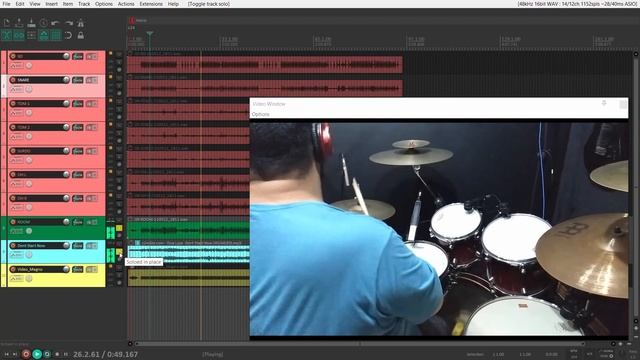This screenshot has width=640, height=360.
Task: Open the Extensions menu
Action: coord(151,4)
